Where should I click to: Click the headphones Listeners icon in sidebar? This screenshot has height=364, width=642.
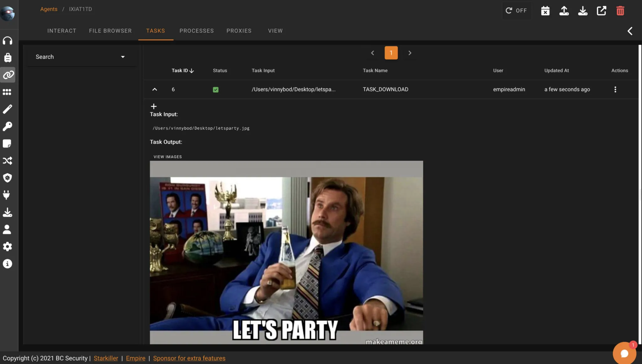[x=8, y=41]
